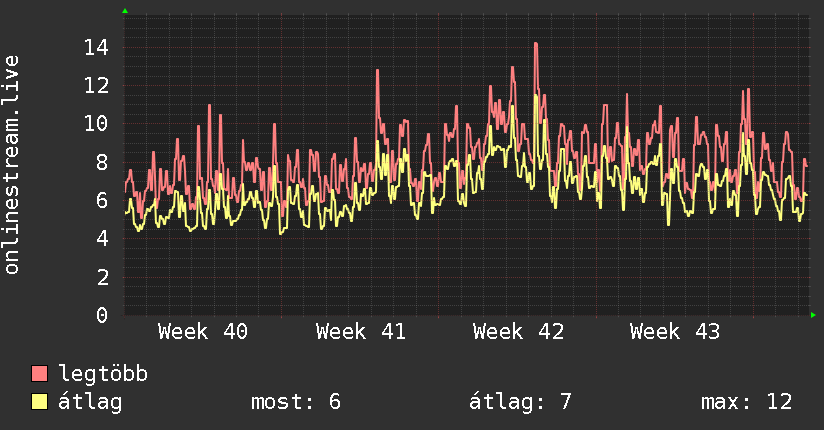The height and width of the screenshot is (430, 824).
Task: Click the átlag: 7 statistic
Action: point(520,402)
